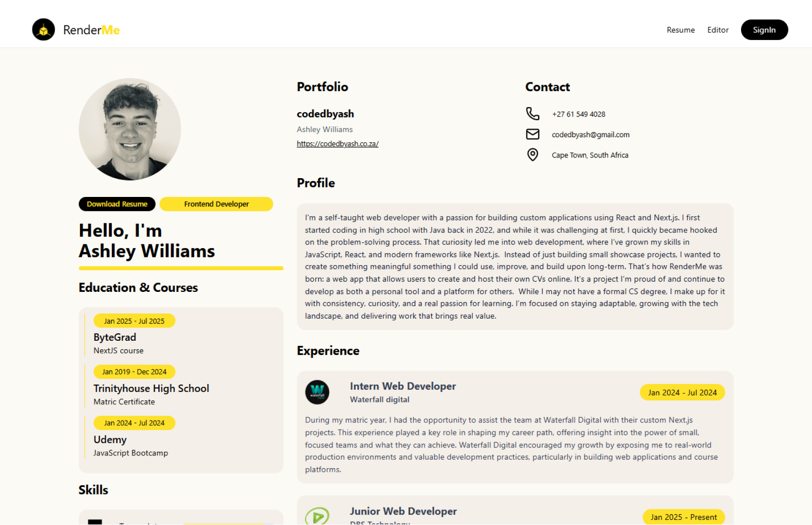Click the Intern Web Developer title
812x525 pixels.
403,386
